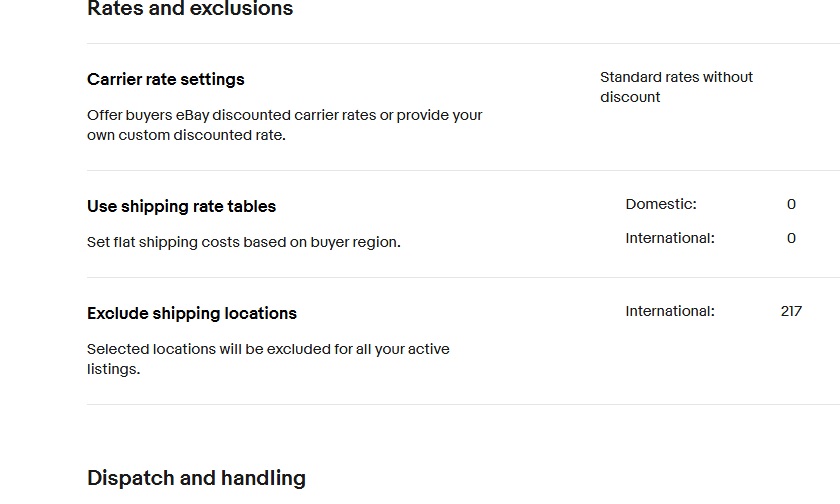
Task: Click divider line above Dispatch and handling
Action: [460, 405]
